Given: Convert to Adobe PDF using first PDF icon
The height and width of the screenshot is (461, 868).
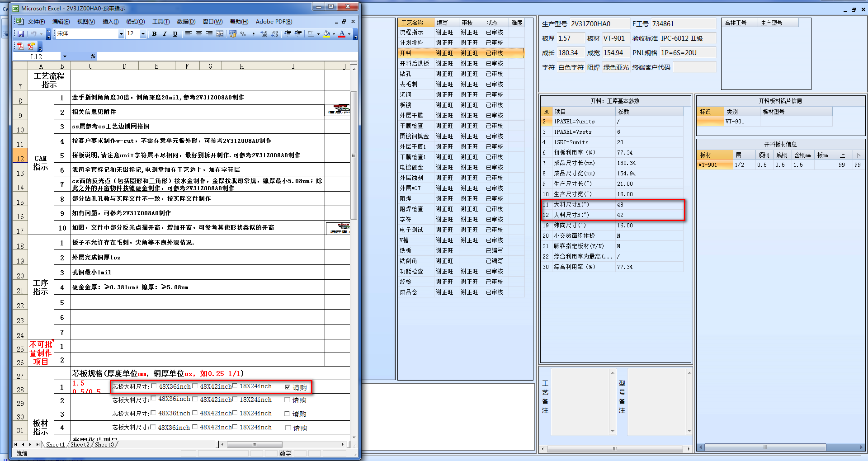Looking at the screenshot, I should tap(20, 46).
